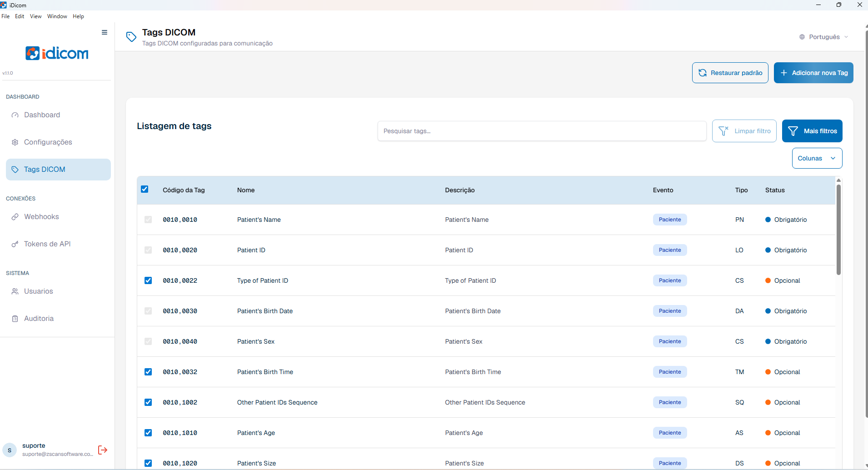
Task: Open the Window menu
Action: pos(57,16)
